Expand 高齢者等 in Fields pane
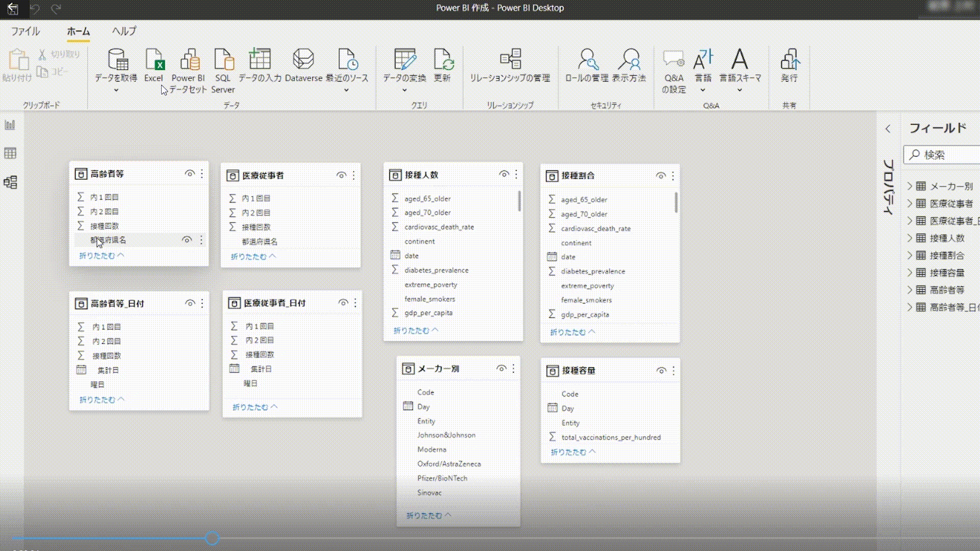The image size is (980, 551). [910, 290]
